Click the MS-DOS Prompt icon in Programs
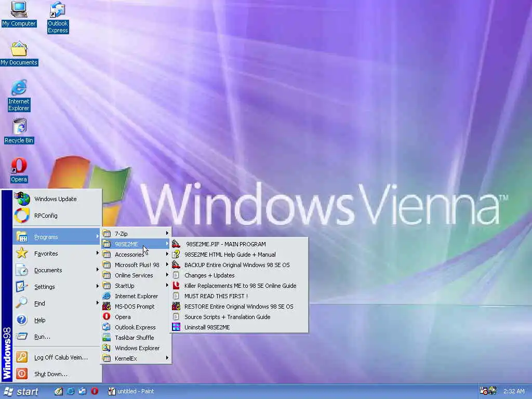Screen dimensions: 532x399 pyautogui.click(x=107, y=307)
